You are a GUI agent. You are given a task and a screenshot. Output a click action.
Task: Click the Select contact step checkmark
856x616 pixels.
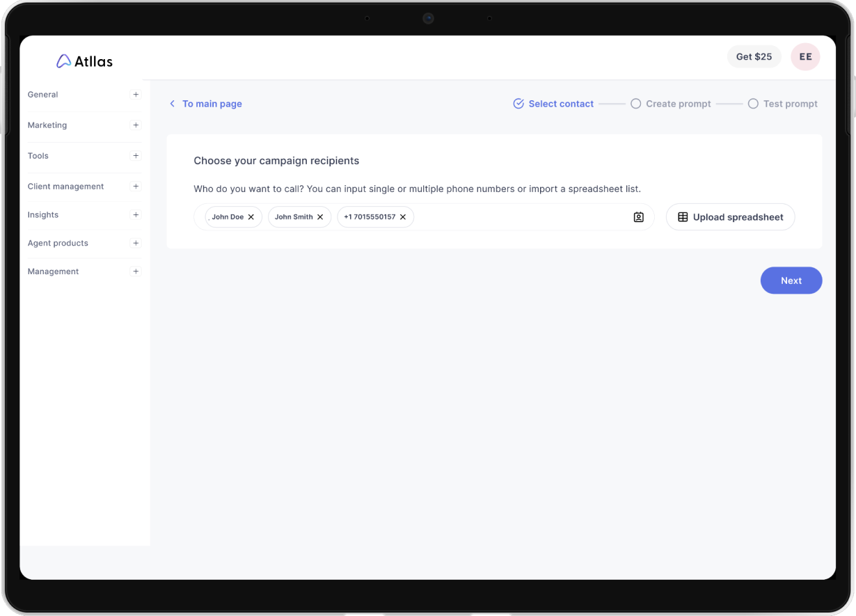(518, 104)
